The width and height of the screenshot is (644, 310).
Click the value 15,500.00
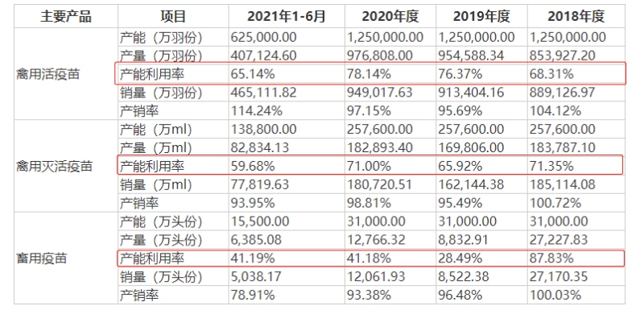259,221
